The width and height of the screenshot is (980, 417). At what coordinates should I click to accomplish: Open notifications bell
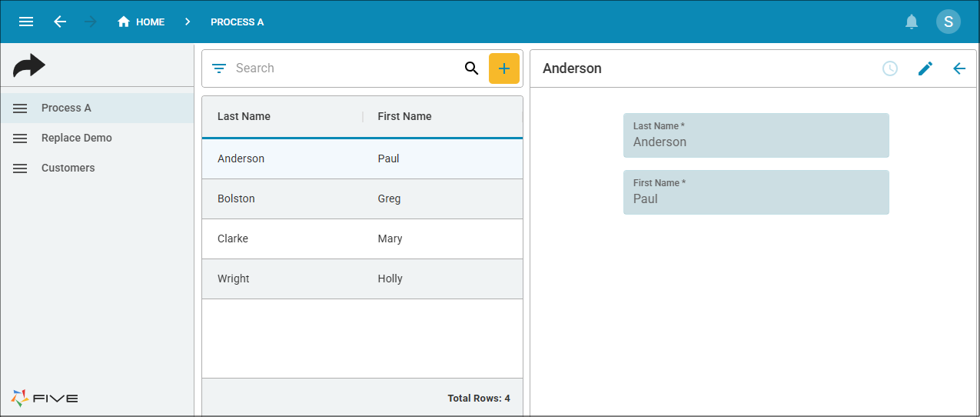(912, 22)
